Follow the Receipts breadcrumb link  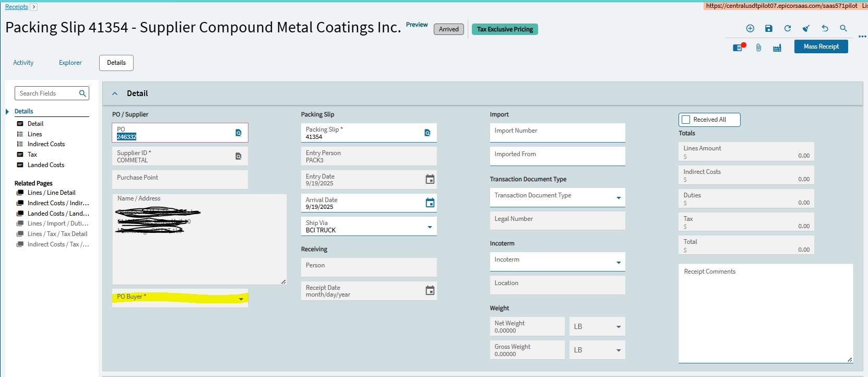pos(17,7)
